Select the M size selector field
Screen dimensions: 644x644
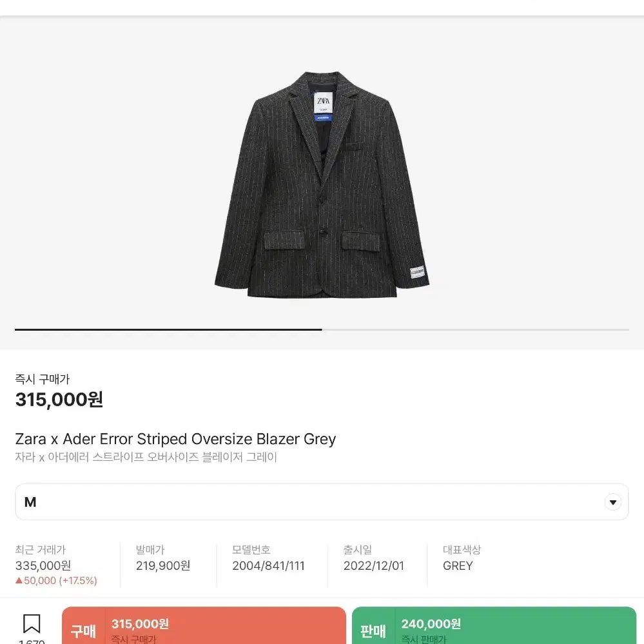[322, 502]
